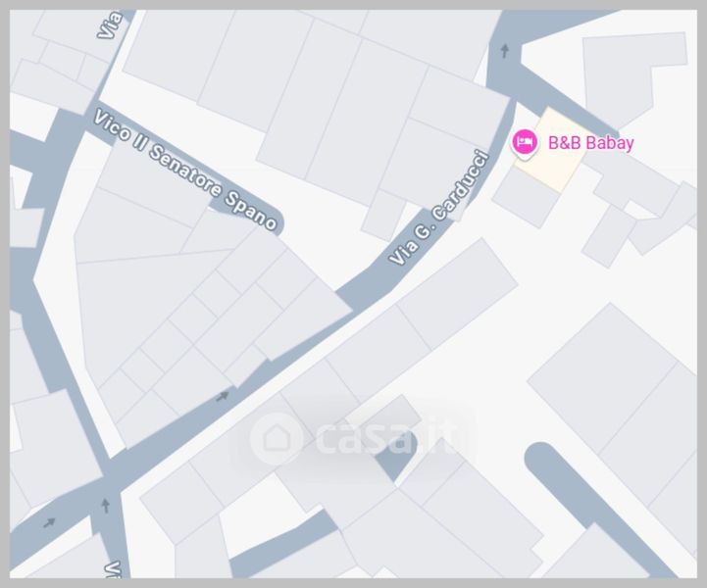Click the house logo in the casa.it watermark
Viewport: 707px width, 588px height.
[276, 438]
